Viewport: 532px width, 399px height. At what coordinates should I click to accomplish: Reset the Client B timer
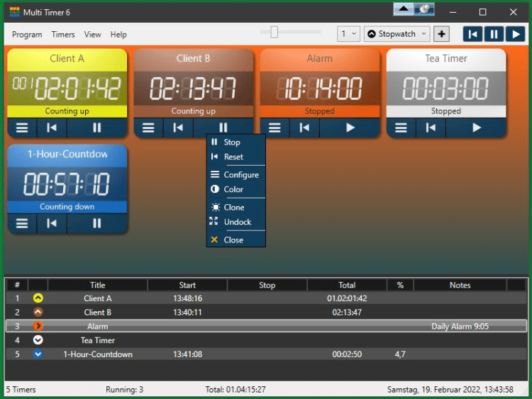pyautogui.click(x=178, y=128)
